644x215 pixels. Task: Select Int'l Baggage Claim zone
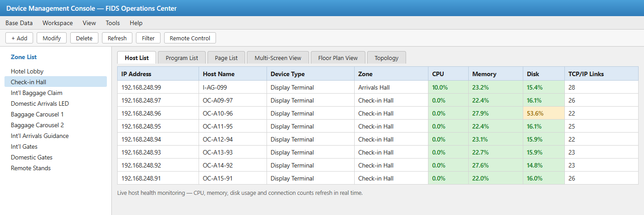point(55,93)
